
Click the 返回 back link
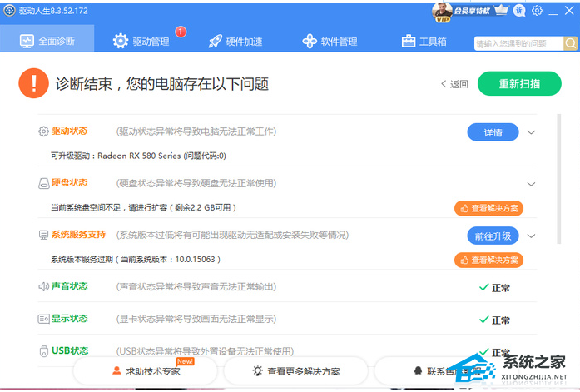coord(455,84)
